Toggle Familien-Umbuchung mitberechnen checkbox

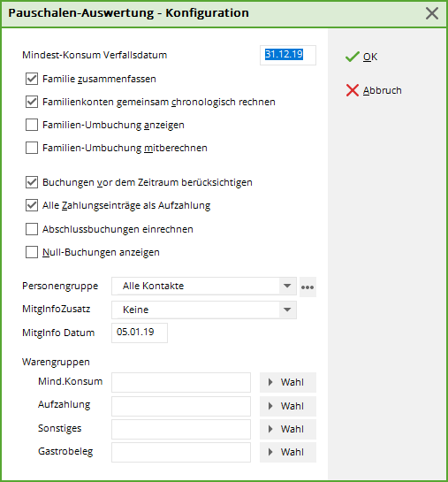pyautogui.click(x=32, y=148)
